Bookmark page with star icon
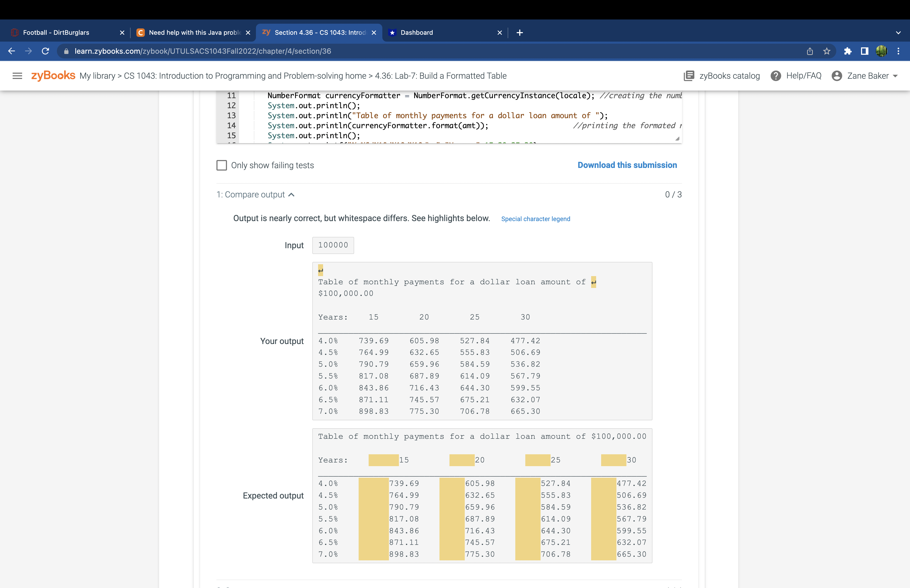This screenshot has height=588, width=910. [x=827, y=51]
